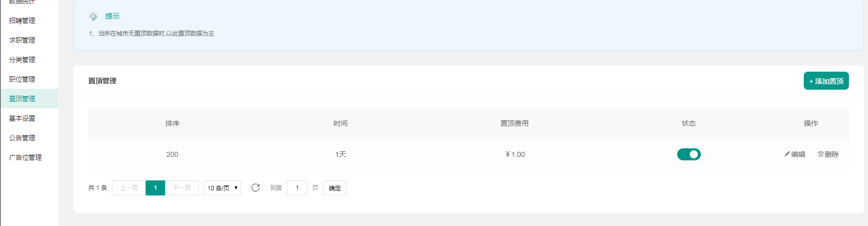This screenshot has height=226, width=868.
Task: Click page number 1 button
Action: pyautogui.click(x=155, y=188)
